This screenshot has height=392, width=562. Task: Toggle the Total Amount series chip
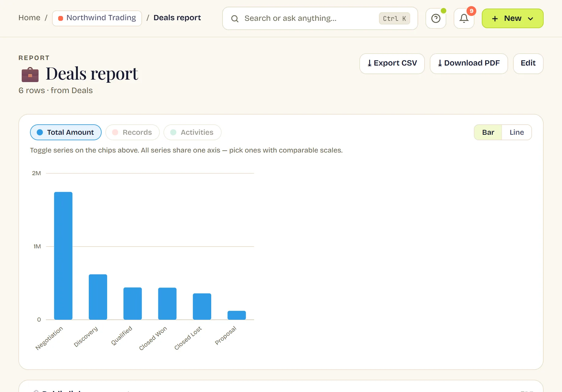pos(66,132)
